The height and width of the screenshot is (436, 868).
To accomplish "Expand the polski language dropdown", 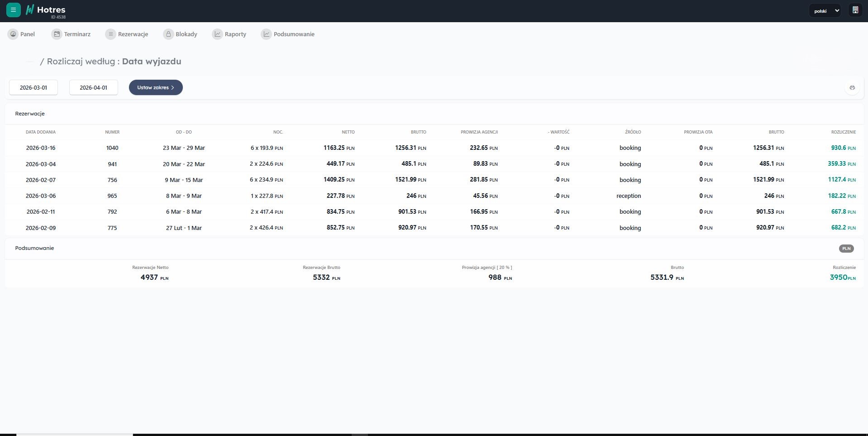I will tap(825, 10).
